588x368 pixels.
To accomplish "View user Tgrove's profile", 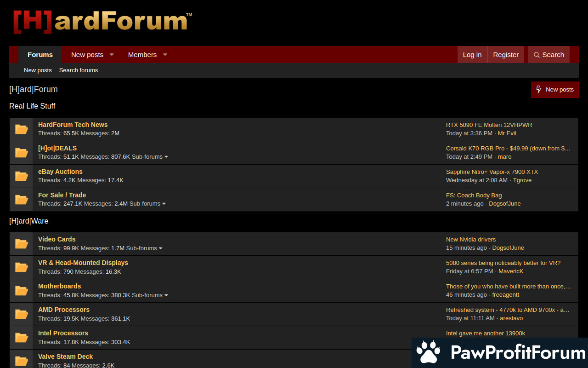I will pyautogui.click(x=522, y=180).
